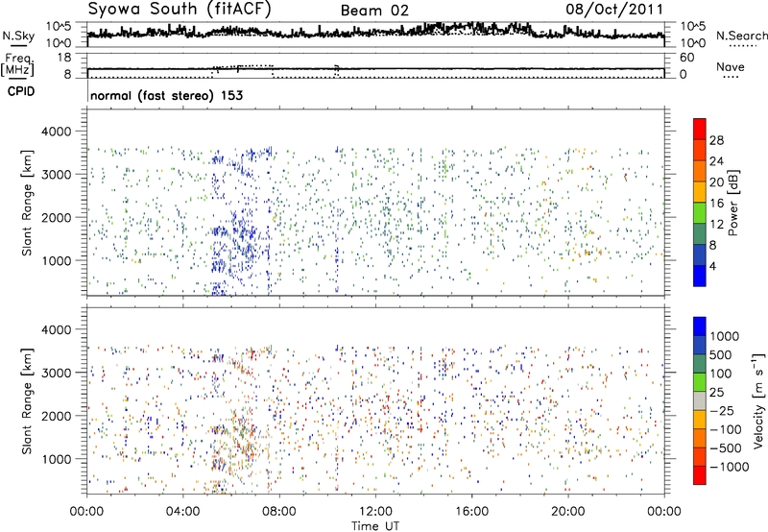Click the '-1000' tick on Velocity colorbar
Viewport: 768px width, 532px height.
click(x=730, y=467)
